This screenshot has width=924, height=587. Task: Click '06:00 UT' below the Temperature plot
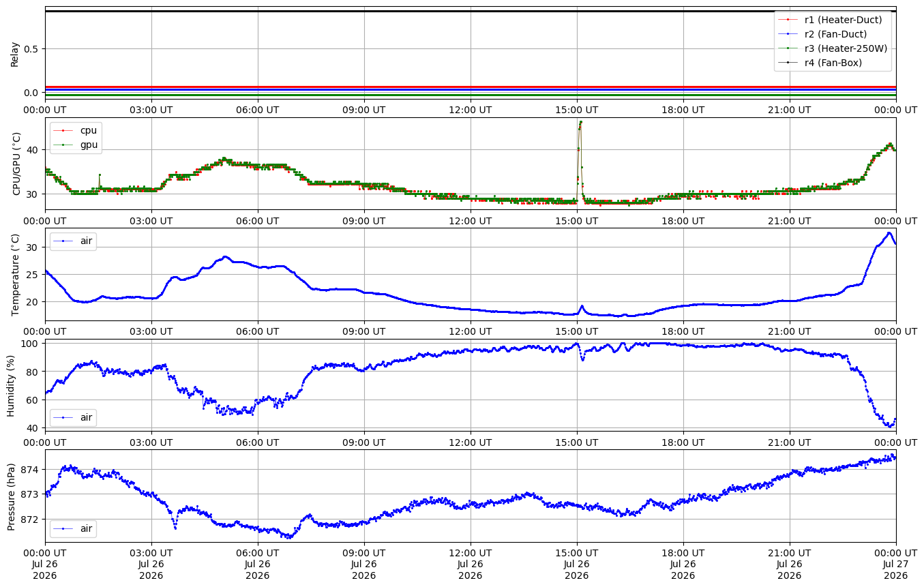tap(258, 332)
